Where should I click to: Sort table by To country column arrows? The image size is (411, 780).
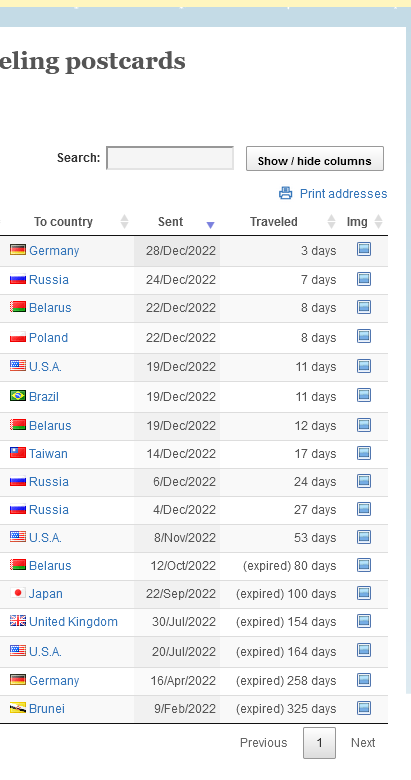click(124, 222)
